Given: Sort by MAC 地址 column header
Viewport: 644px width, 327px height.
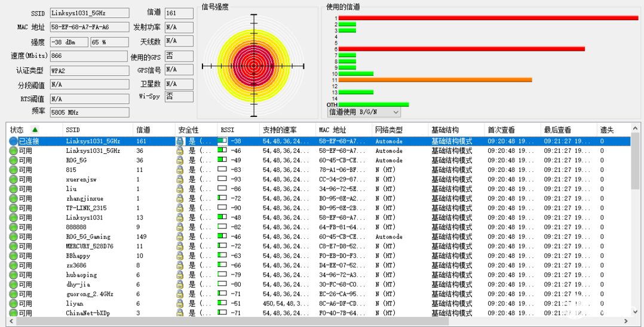Looking at the screenshot, I should (344, 129).
